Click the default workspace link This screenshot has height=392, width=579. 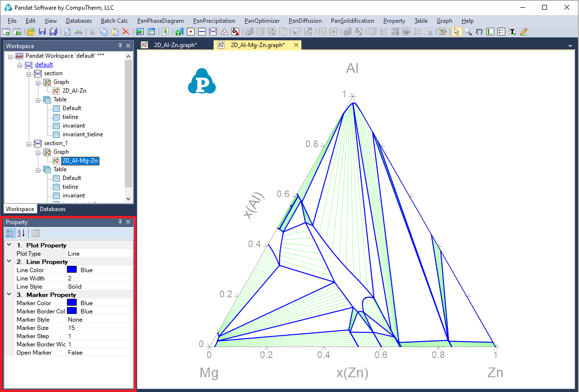click(44, 65)
